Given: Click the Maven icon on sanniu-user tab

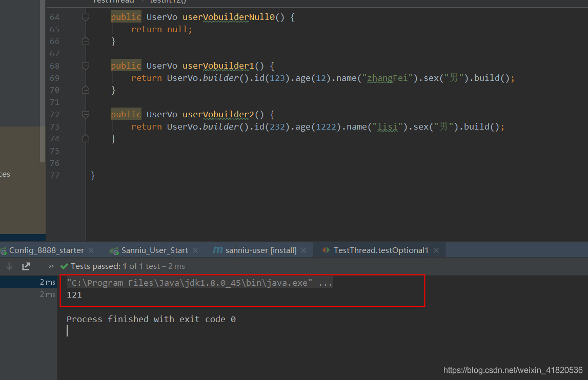Looking at the screenshot, I should (x=218, y=250).
